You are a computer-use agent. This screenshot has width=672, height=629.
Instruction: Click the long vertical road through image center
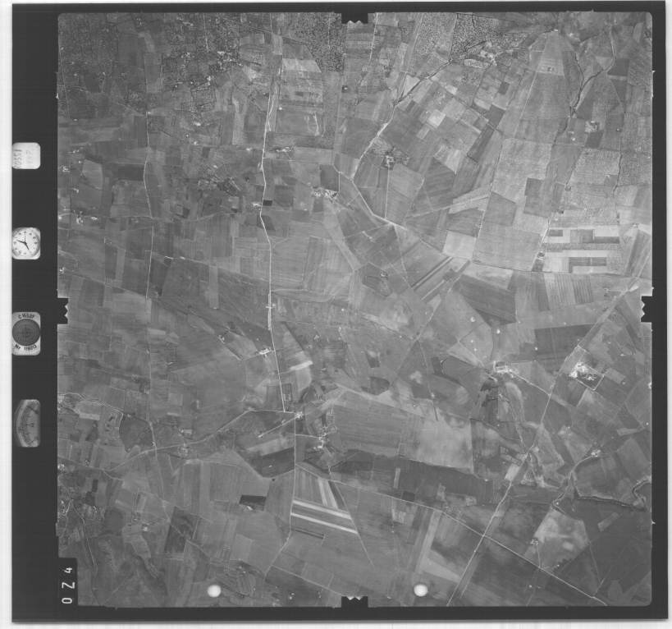267,246
